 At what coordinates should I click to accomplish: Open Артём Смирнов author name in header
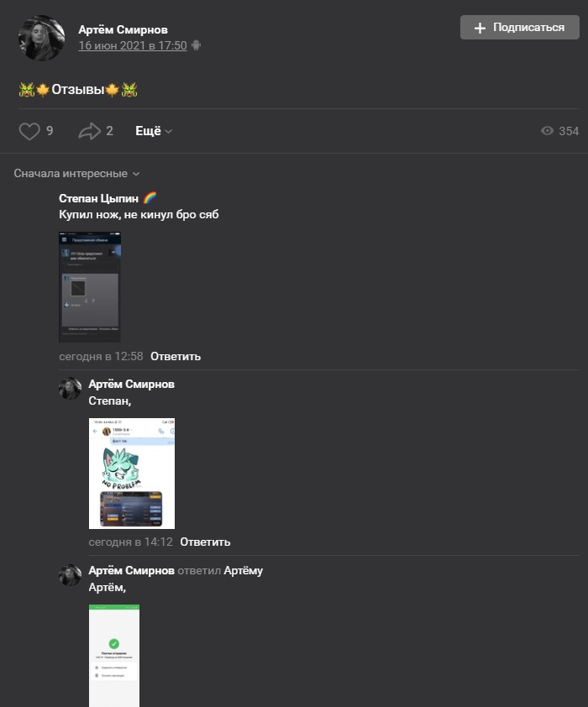[123, 29]
